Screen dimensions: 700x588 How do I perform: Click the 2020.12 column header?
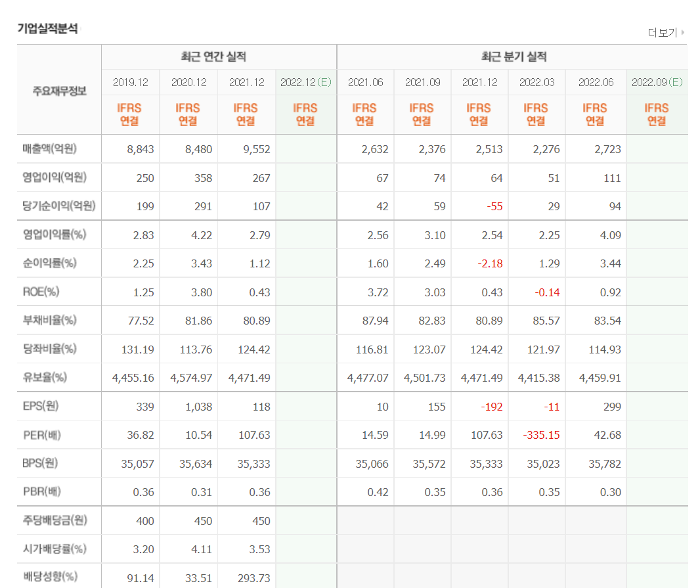click(x=189, y=82)
